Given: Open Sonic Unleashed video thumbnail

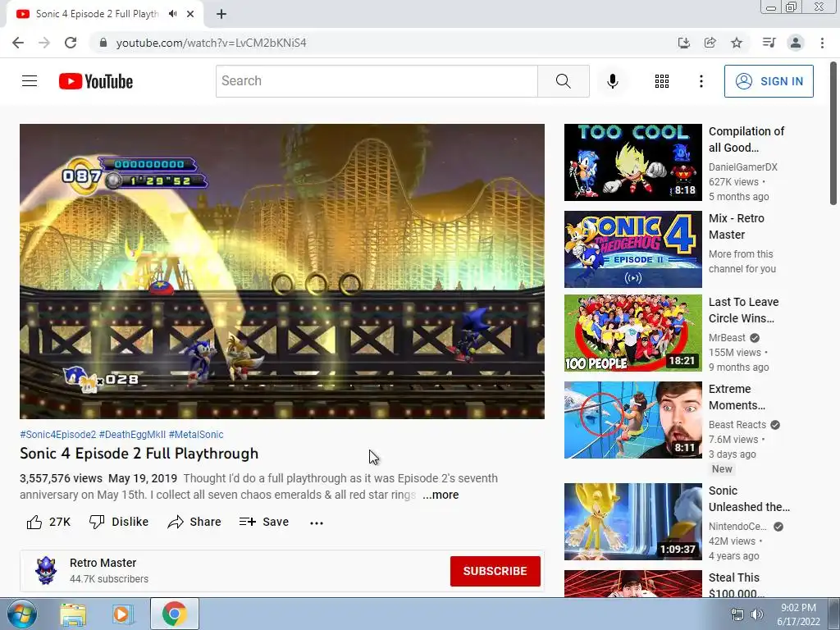Looking at the screenshot, I should coord(632,522).
